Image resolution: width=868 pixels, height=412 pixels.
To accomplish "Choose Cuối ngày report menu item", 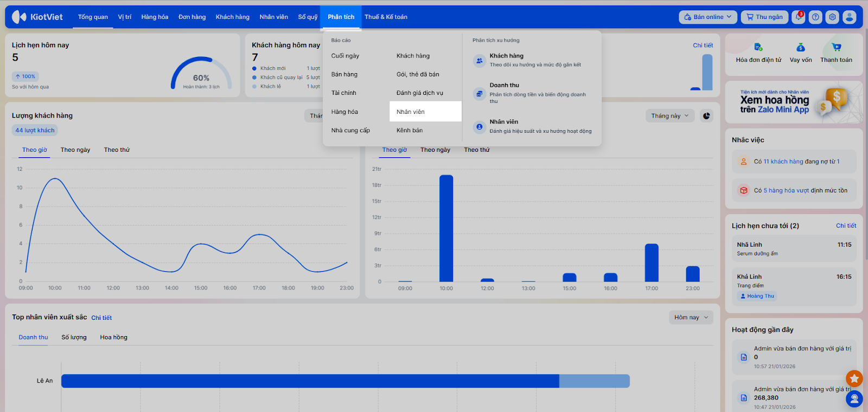I will (x=345, y=56).
